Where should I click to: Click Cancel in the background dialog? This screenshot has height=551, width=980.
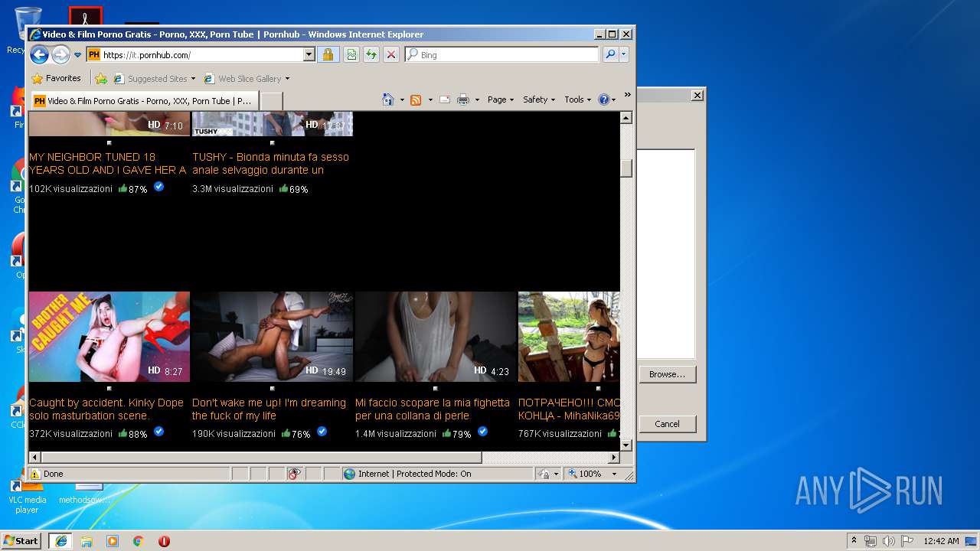click(x=667, y=424)
